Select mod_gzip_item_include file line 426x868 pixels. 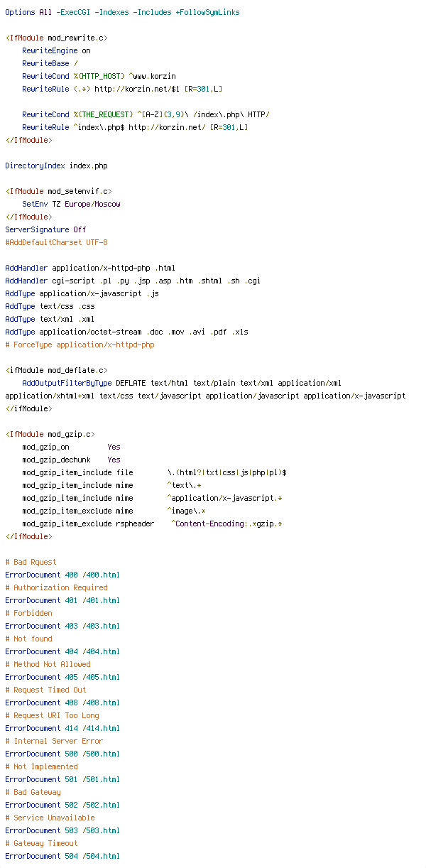[x=154, y=472]
